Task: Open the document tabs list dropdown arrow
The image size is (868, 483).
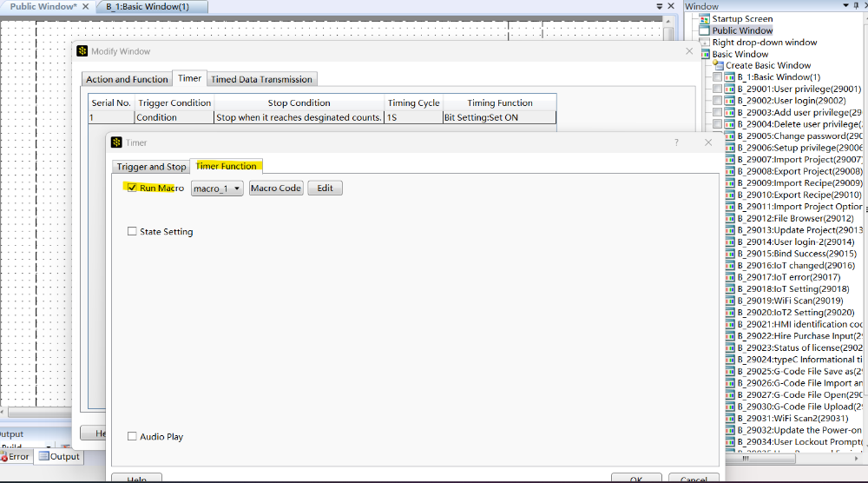Action: click(659, 6)
